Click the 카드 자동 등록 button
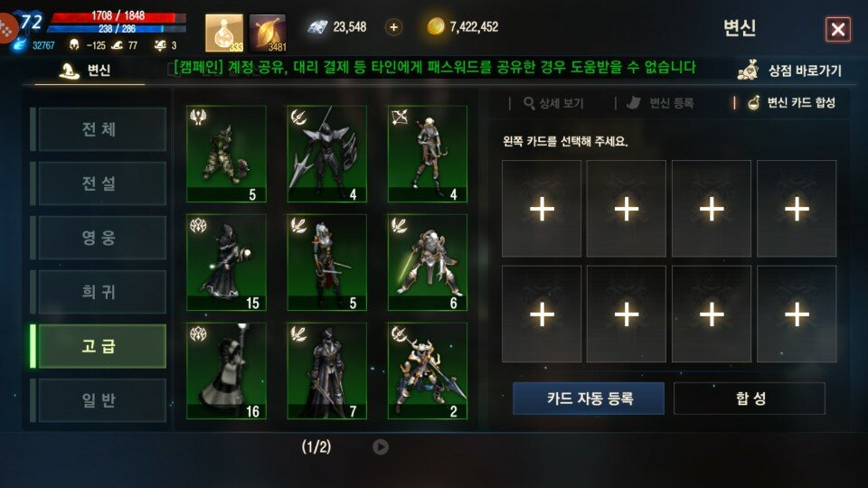 (589, 399)
